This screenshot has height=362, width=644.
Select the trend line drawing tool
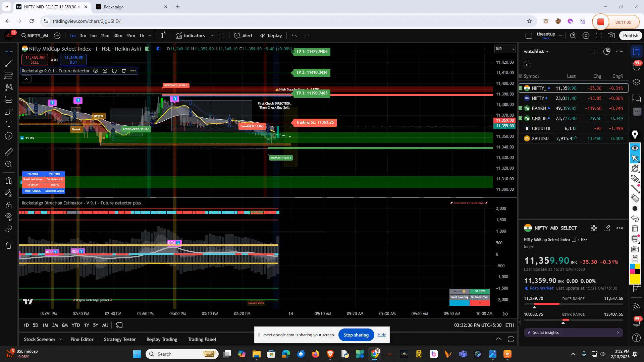(9, 63)
